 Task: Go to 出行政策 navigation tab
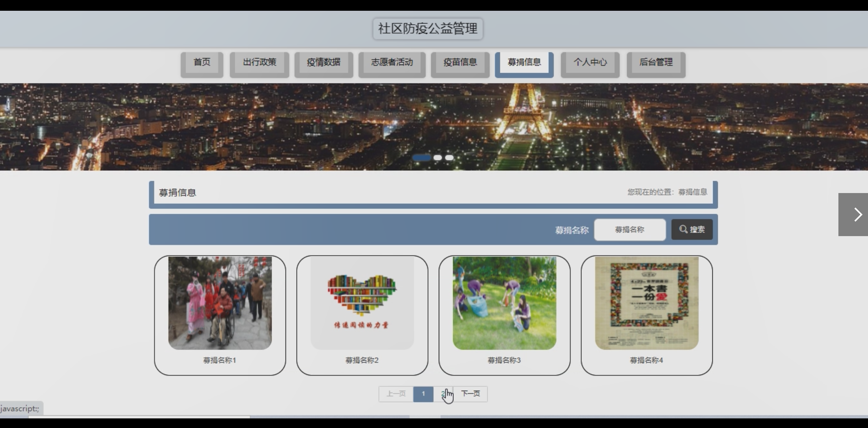[x=259, y=63]
